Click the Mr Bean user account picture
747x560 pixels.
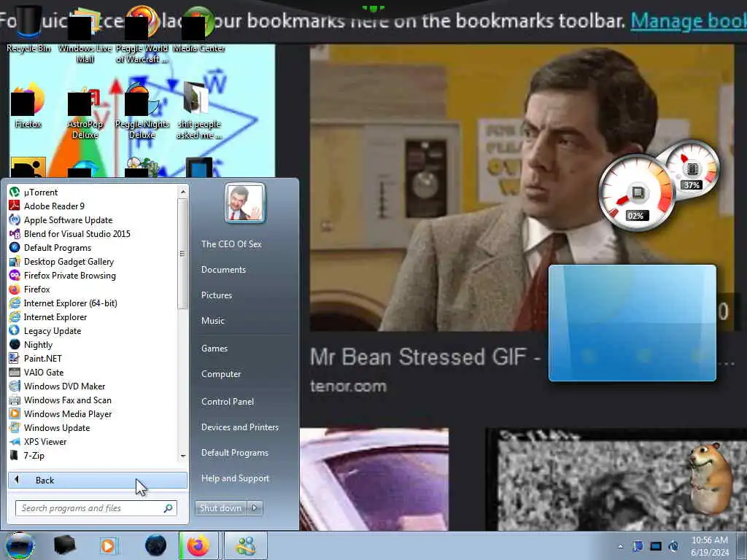[x=245, y=203]
